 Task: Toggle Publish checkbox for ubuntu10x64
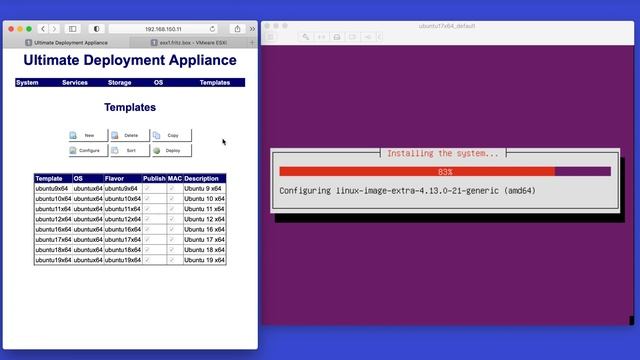[x=147, y=198]
